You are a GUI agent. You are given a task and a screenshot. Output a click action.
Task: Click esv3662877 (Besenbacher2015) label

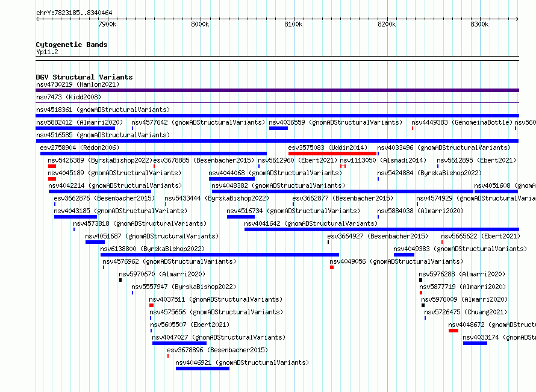click(x=343, y=198)
